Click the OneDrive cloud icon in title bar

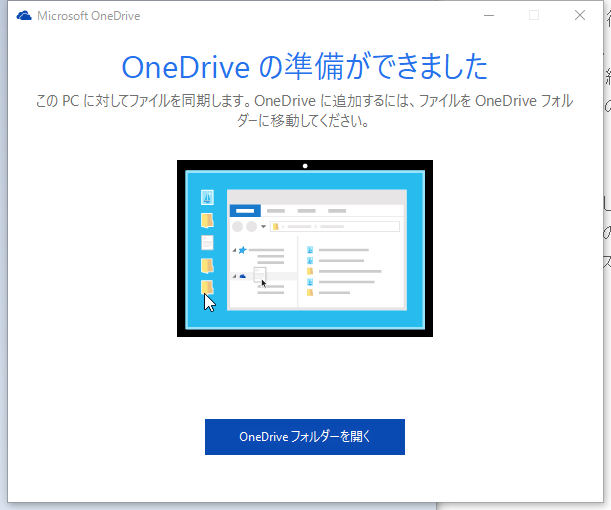[x=24, y=16]
